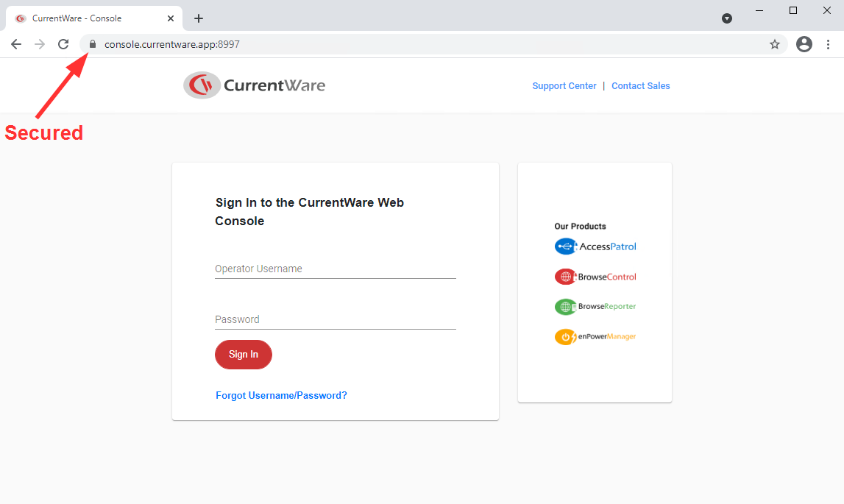Open Chrome's three-dot menu
Screen dimensions: 844x504
pos(828,44)
